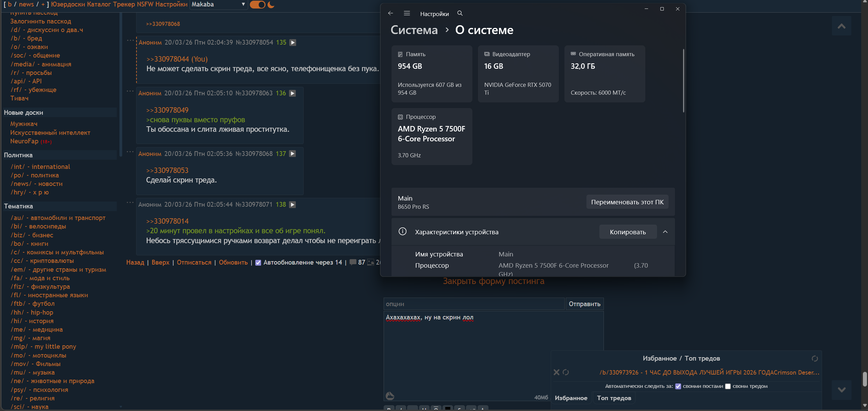Click the back arrow in Settings window
The width and height of the screenshot is (868, 411).
[390, 13]
